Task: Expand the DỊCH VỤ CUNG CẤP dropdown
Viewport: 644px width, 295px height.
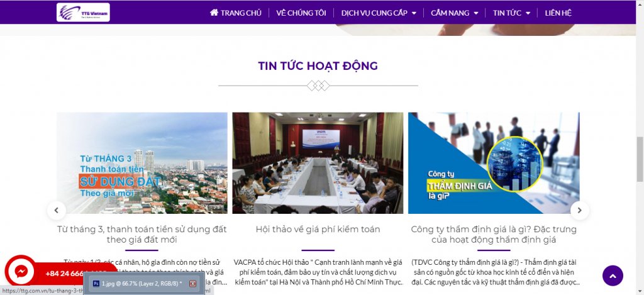Action: pos(414,13)
